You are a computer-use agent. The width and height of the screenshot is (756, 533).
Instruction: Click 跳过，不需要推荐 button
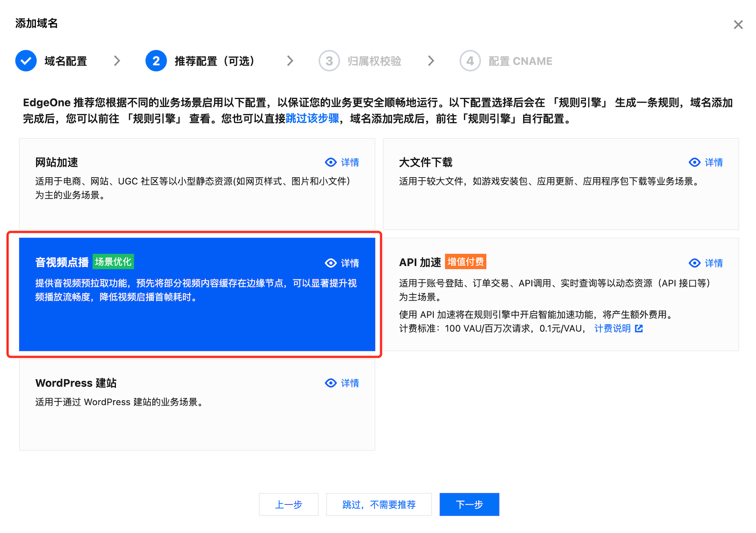coord(379,505)
